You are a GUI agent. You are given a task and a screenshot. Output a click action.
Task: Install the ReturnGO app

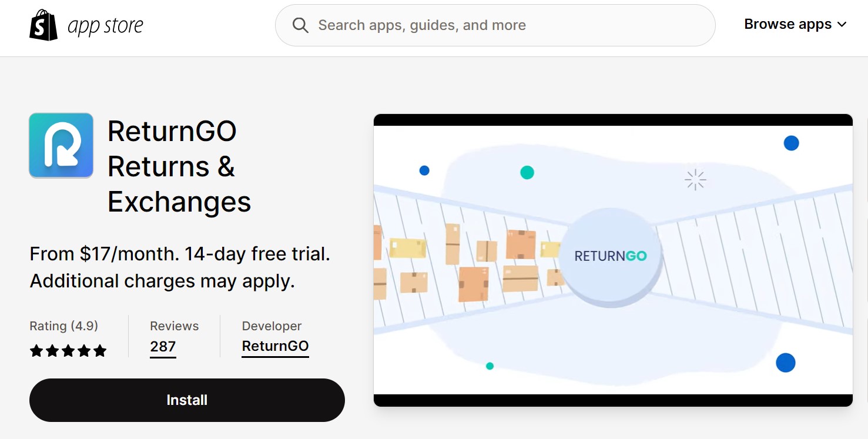pyautogui.click(x=187, y=400)
